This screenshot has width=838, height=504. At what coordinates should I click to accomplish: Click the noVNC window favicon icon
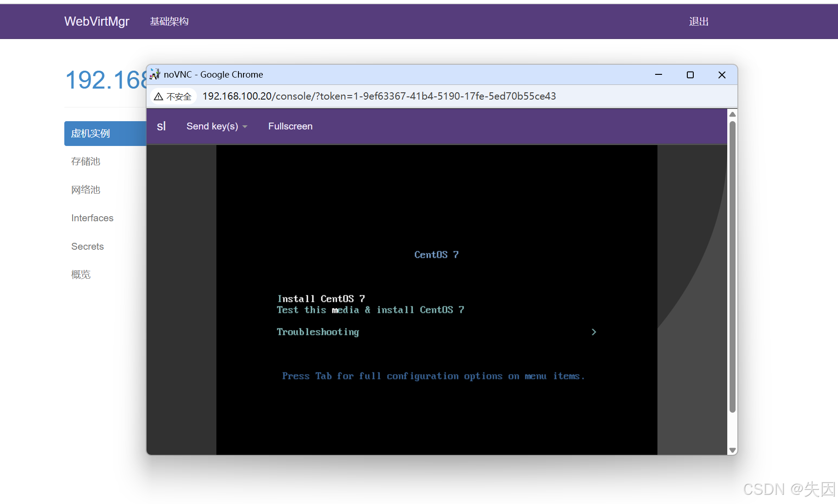[155, 74]
